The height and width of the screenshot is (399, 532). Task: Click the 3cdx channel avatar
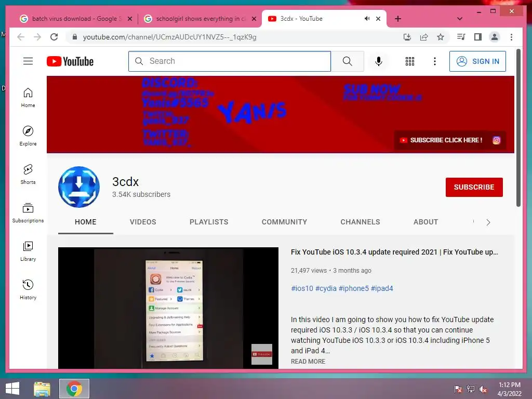click(x=79, y=187)
